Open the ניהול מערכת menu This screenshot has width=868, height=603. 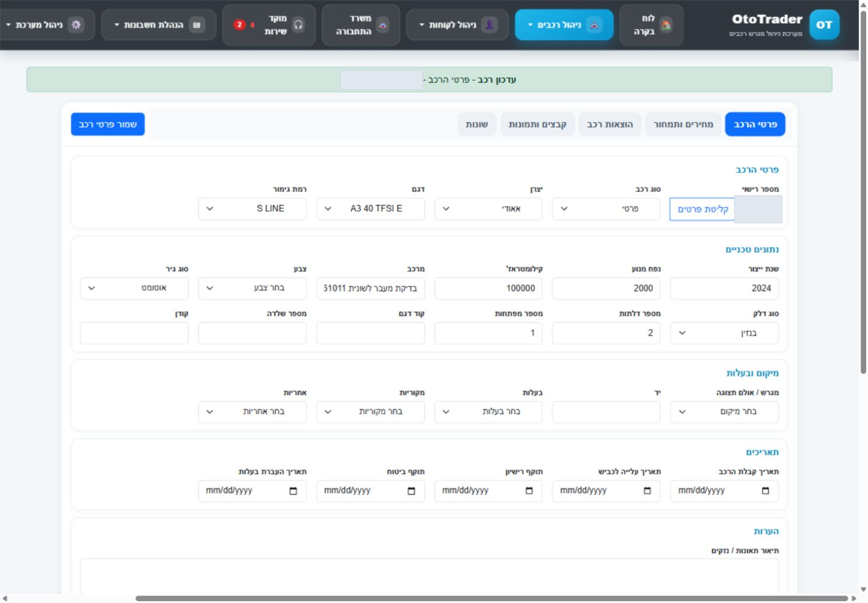click(x=47, y=25)
